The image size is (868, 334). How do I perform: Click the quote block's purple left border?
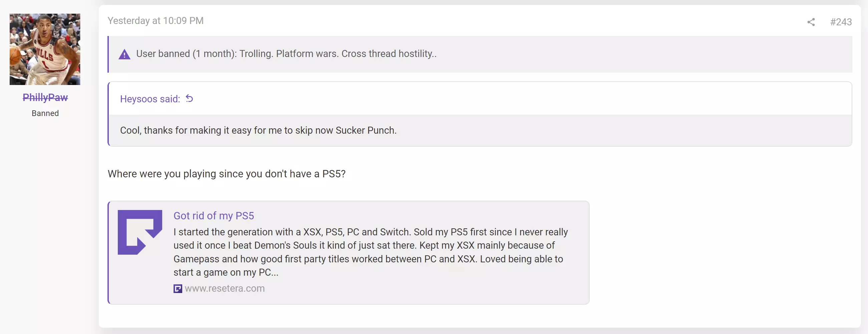[x=108, y=114]
